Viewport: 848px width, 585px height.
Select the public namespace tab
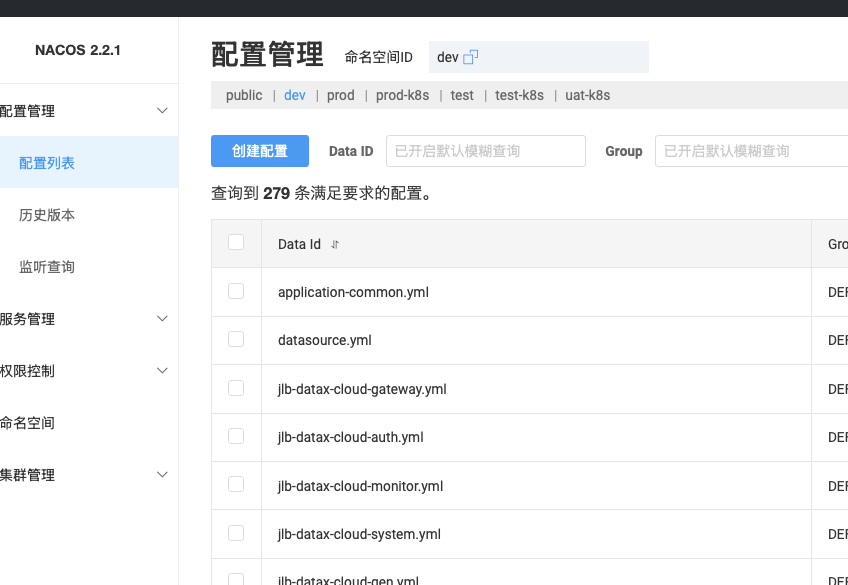pyautogui.click(x=244, y=95)
